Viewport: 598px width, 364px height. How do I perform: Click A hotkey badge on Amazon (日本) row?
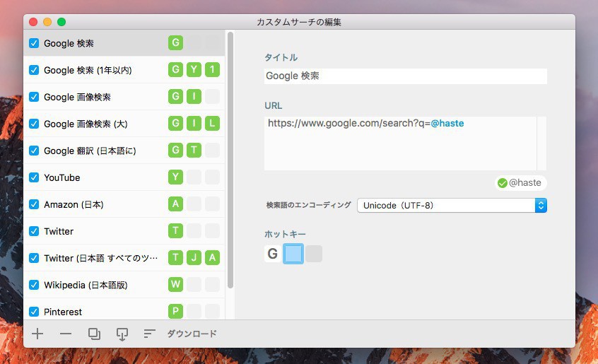click(x=175, y=204)
